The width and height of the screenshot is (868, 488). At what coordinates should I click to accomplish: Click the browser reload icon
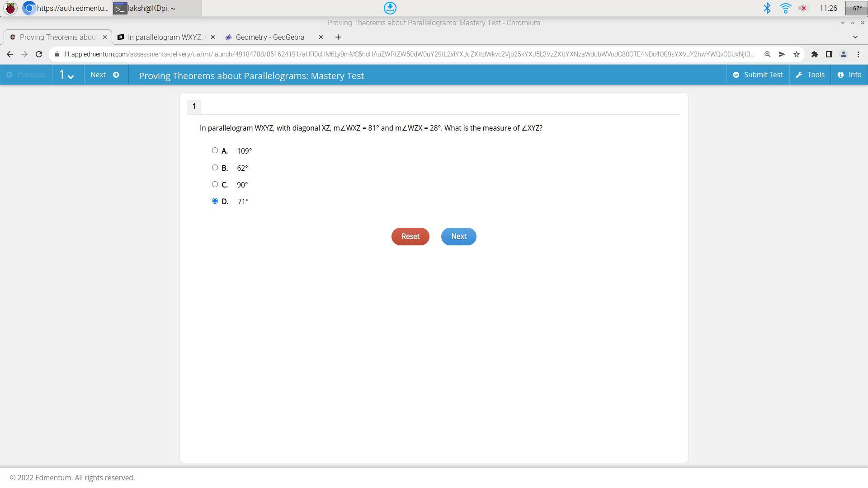point(39,54)
